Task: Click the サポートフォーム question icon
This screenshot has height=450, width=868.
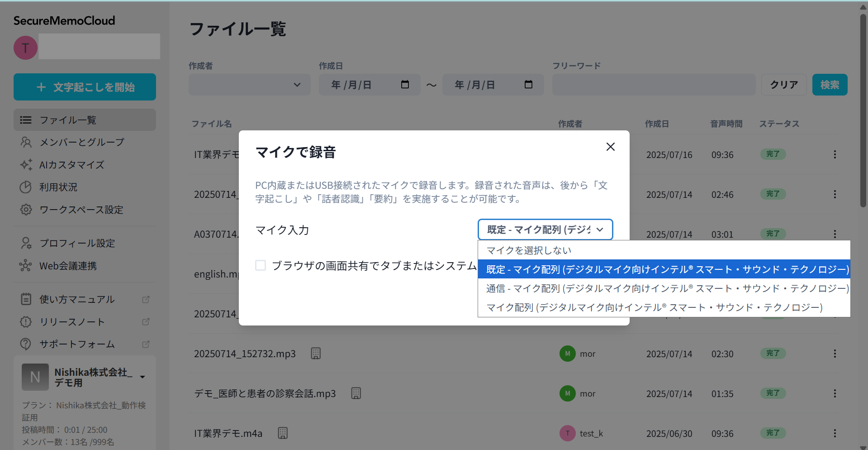Action: tap(26, 344)
